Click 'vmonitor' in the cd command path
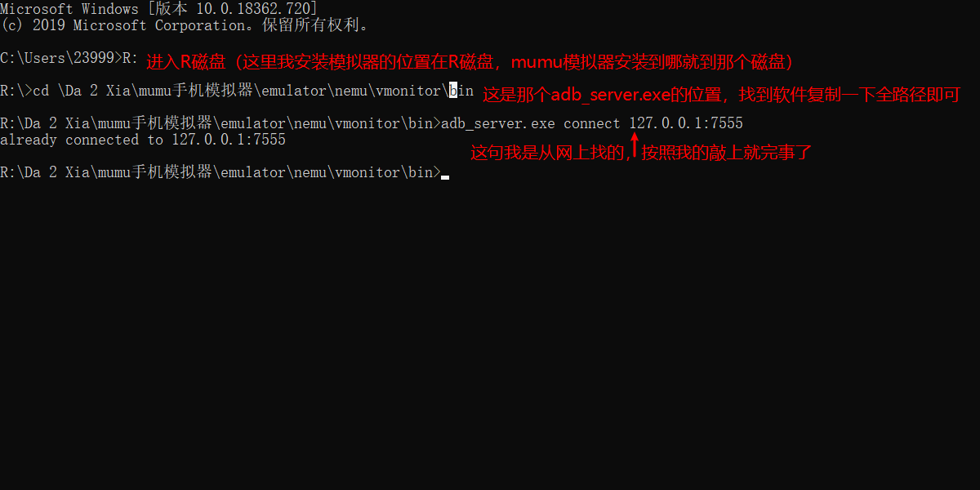The width and height of the screenshot is (980, 490). 408,91
